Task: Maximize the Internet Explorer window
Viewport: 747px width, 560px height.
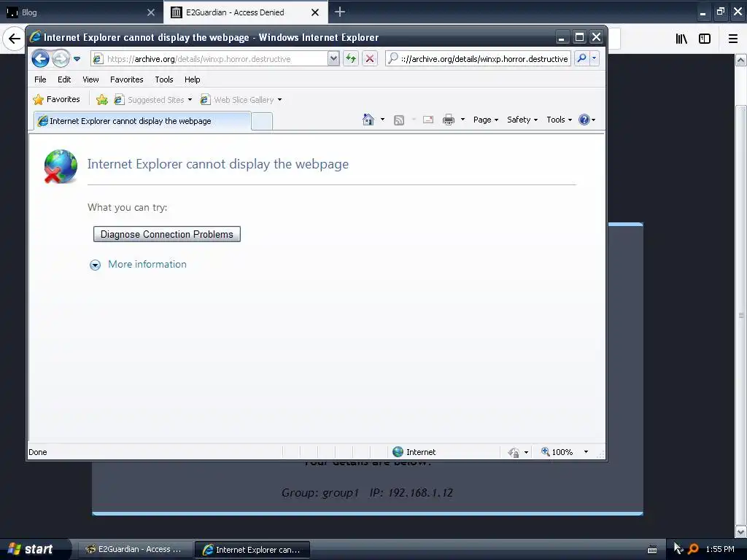Action: click(579, 37)
